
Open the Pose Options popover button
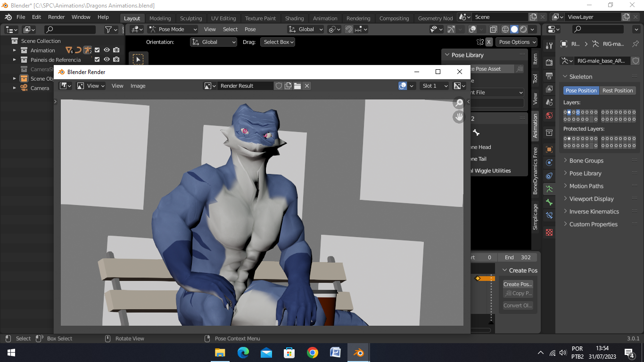tap(517, 42)
